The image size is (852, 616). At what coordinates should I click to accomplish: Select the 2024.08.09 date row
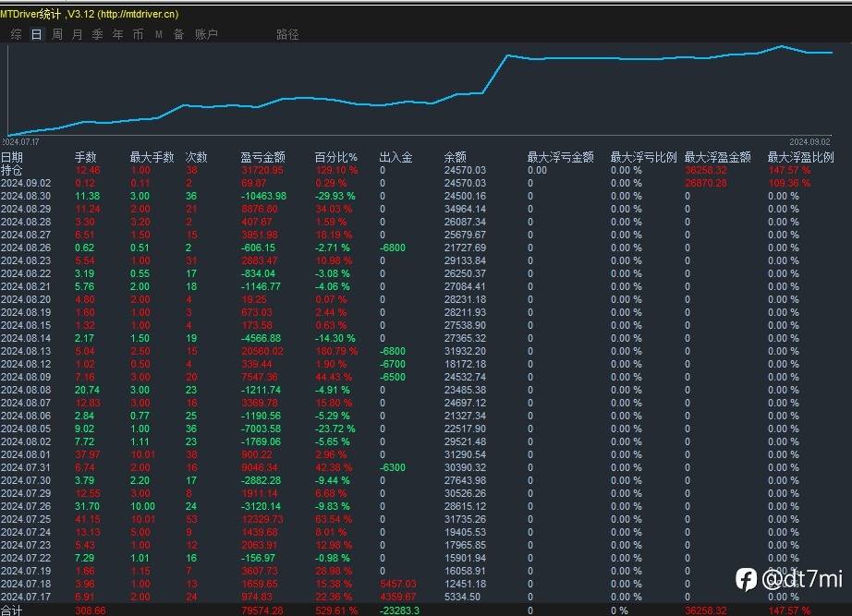coord(26,377)
